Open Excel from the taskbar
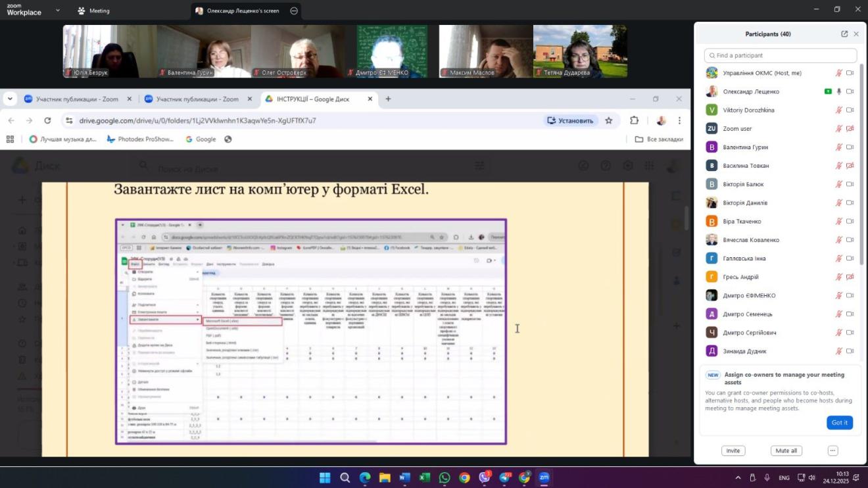868x488 pixels. pyautogui.click(x=425, y=477)
